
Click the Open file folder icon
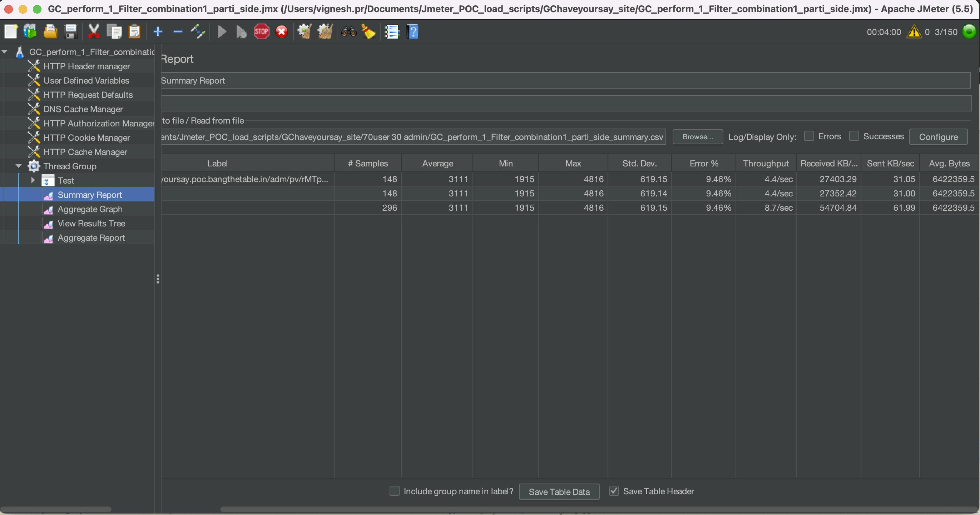(50, 31)
